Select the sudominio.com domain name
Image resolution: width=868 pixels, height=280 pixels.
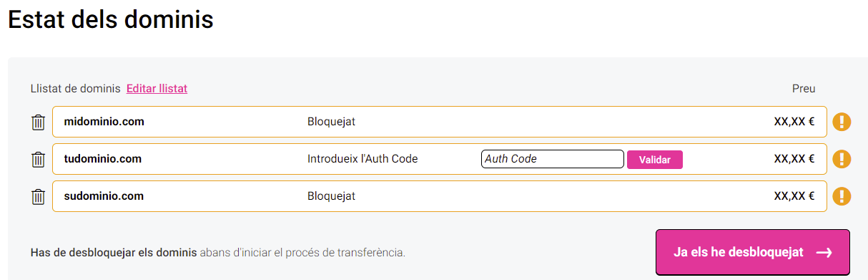pyautogui.click(x=104, y=196)
